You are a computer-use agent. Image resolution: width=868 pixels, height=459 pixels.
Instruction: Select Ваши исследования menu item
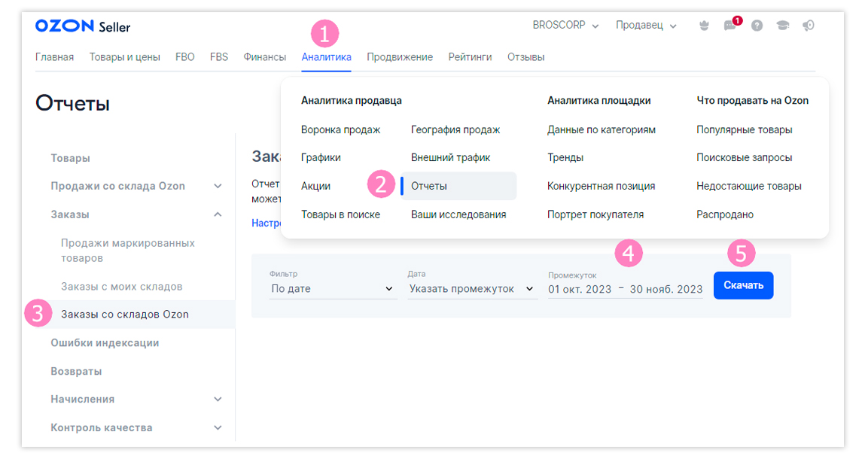click(458, 214)
